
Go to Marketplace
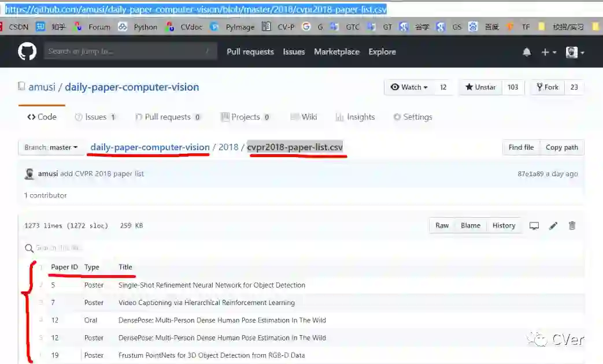click(x=336, y=51)
